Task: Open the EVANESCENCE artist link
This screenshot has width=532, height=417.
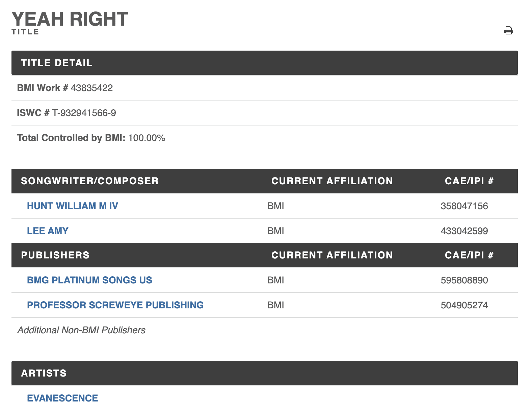Action: pyautogui.click(x=62, y=398)
